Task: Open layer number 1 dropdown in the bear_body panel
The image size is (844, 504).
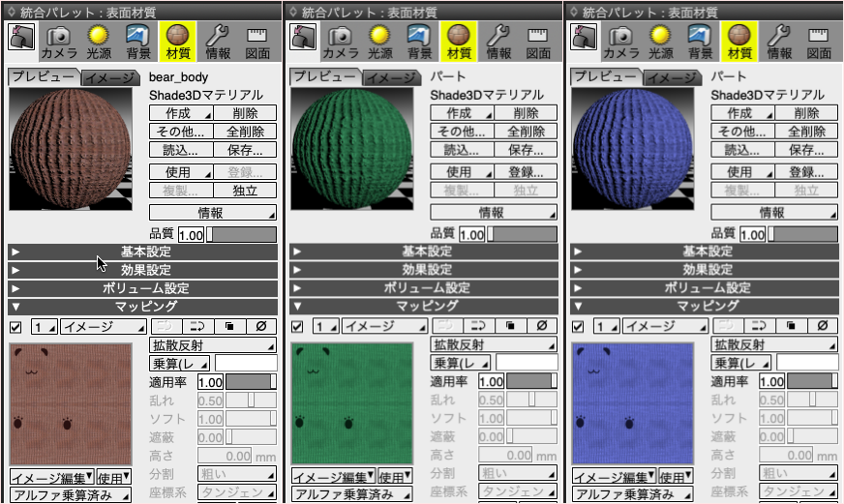Action: point(45,327)
